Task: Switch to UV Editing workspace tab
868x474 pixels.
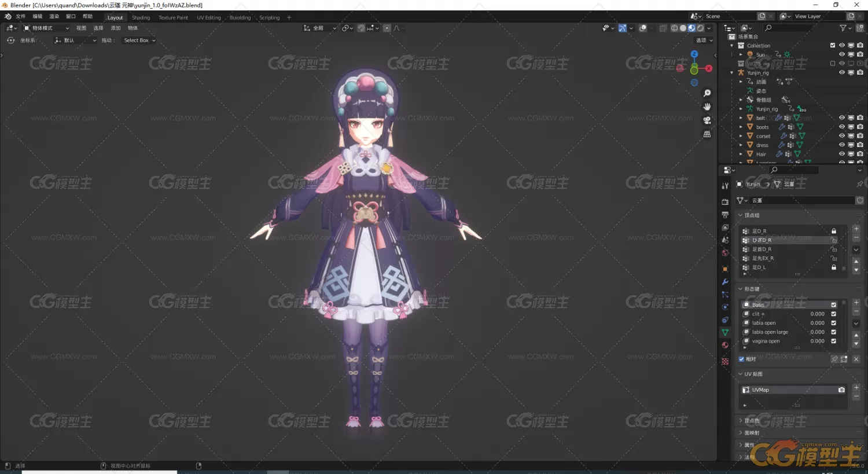Action: 209,17
